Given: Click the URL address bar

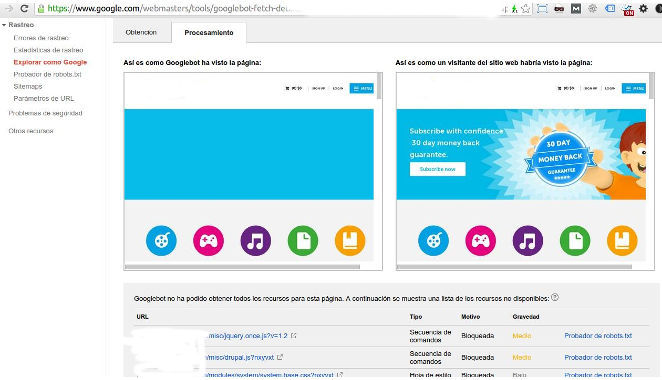Looking at the screenshot, I should coord(270,8).
